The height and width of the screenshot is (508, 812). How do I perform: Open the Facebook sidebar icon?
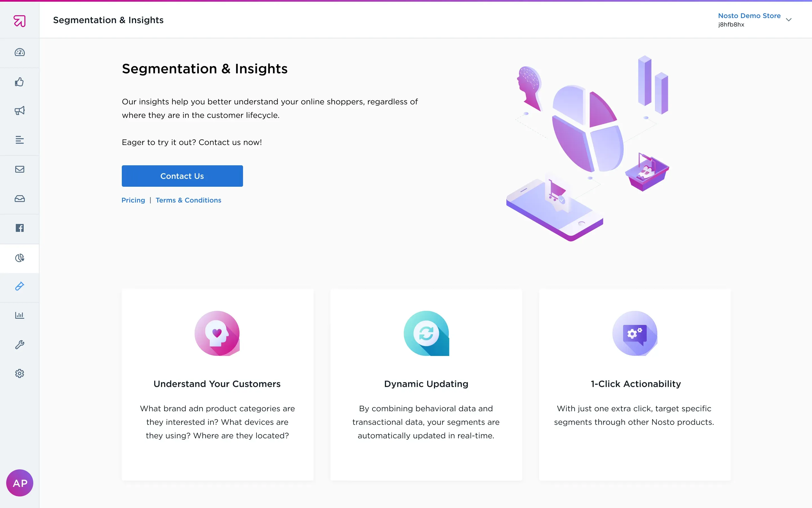(19, 228)
